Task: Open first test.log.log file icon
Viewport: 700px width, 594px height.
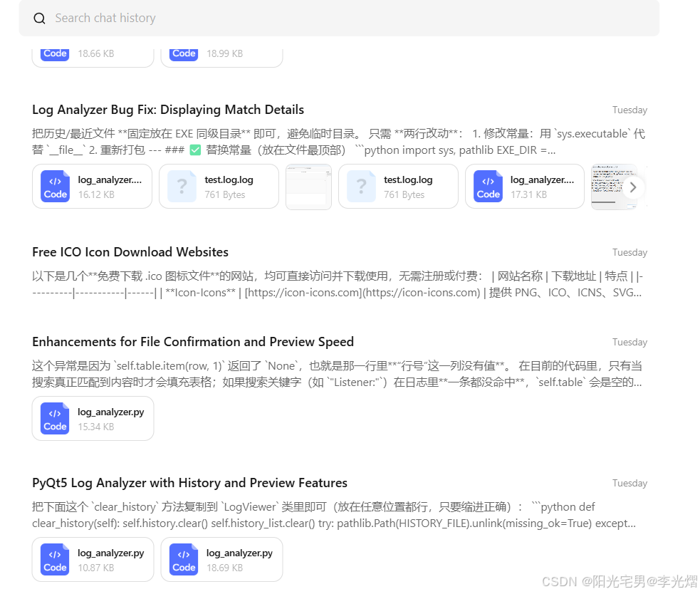Action: 182,186
